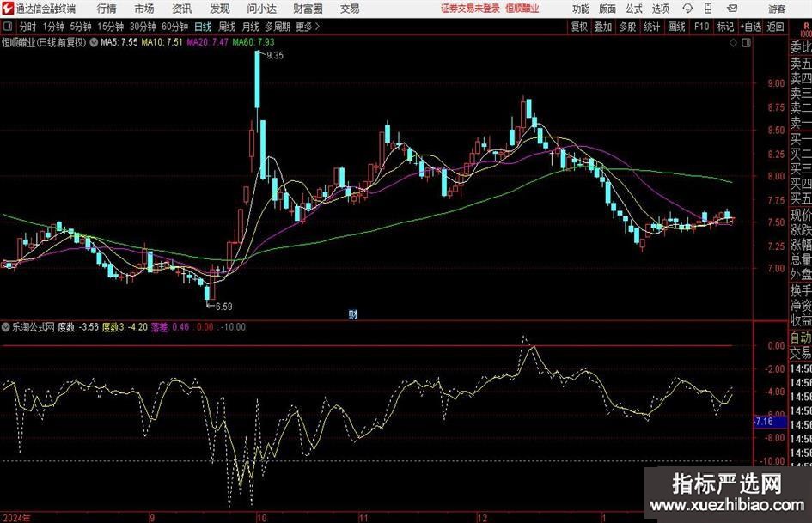Screen dimensions: 812x523
Task: Open the mail envelope icon
Action: pyautogui.click(x=732, y=9)
